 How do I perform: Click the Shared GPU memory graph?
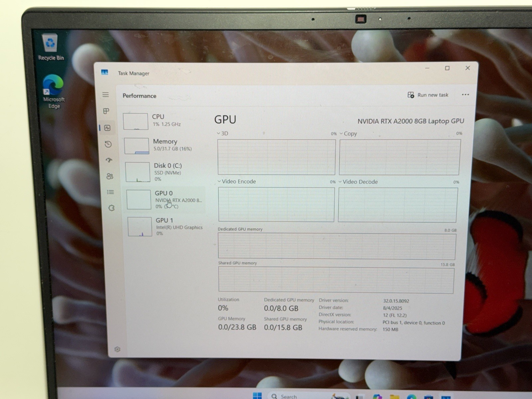click(336, 281)
